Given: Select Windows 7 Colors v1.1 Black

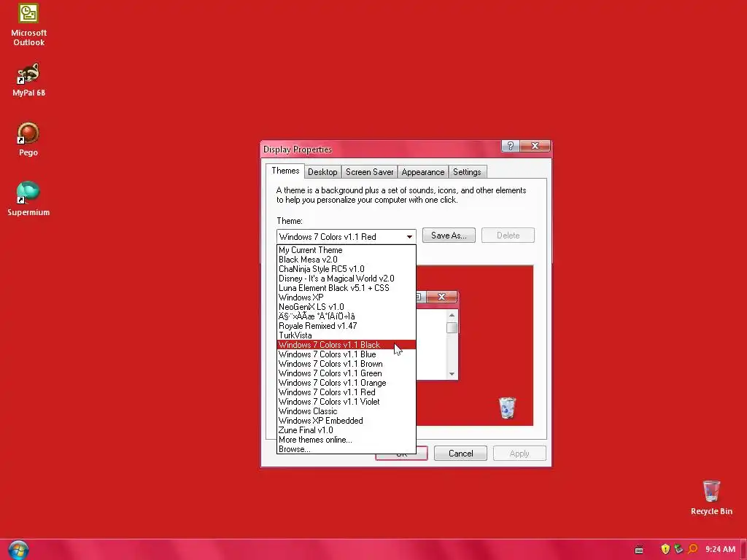Looking at the screenshot, I should pos(347,345).
